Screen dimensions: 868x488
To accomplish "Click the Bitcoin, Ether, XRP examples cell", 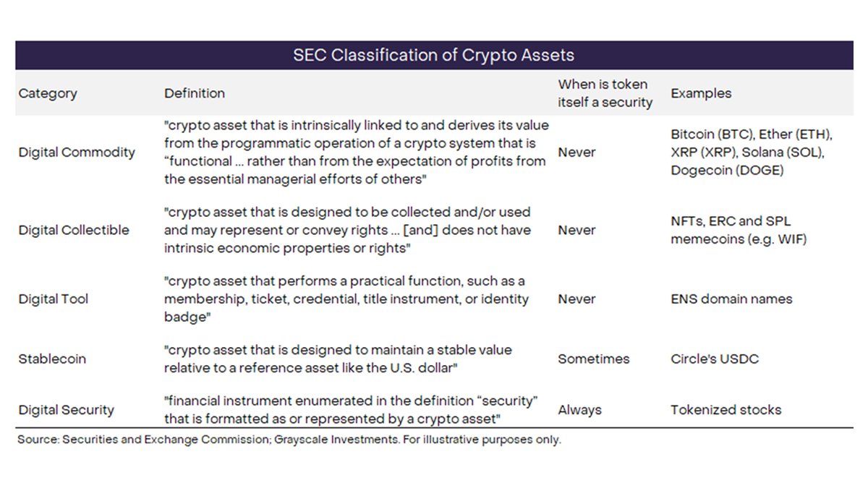I will [752, 152].
